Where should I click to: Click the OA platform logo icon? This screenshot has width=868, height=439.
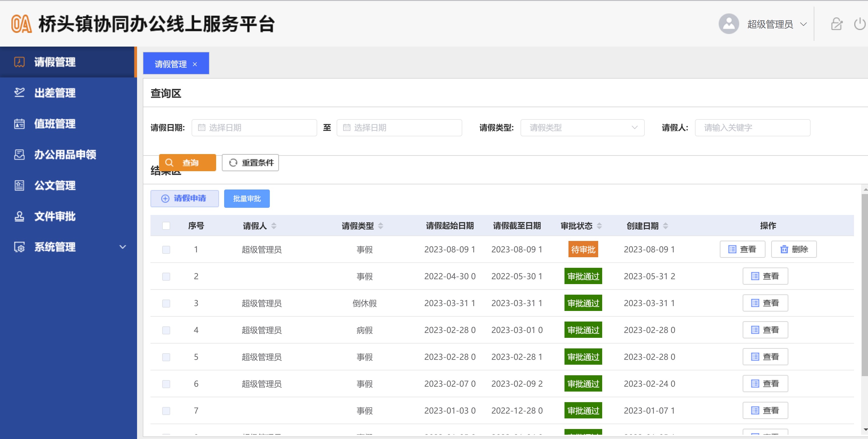22,24
